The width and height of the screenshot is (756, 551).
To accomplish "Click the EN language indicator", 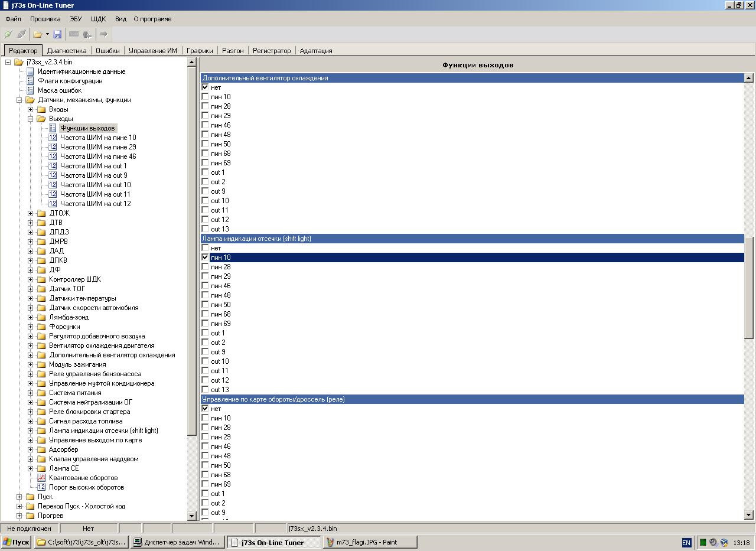I will [686, 543].
